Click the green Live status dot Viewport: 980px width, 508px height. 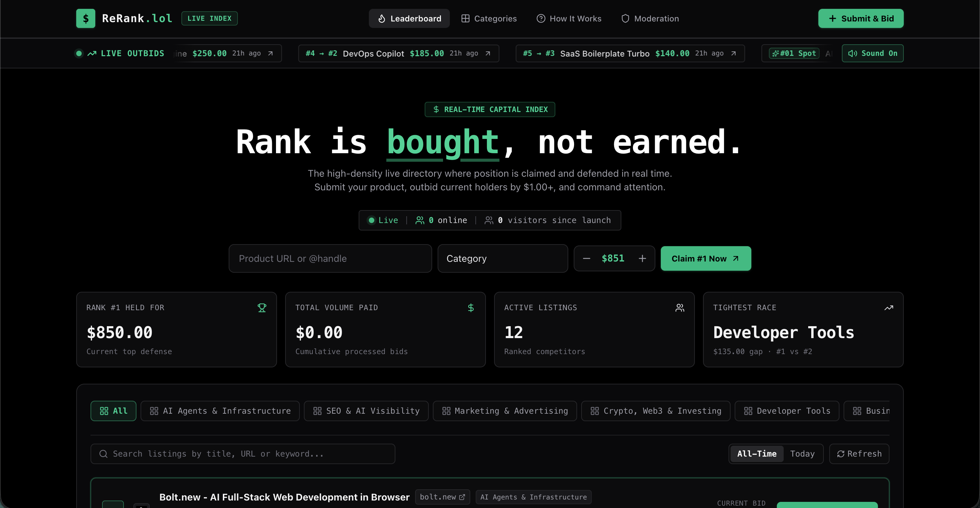coord(371,220)
